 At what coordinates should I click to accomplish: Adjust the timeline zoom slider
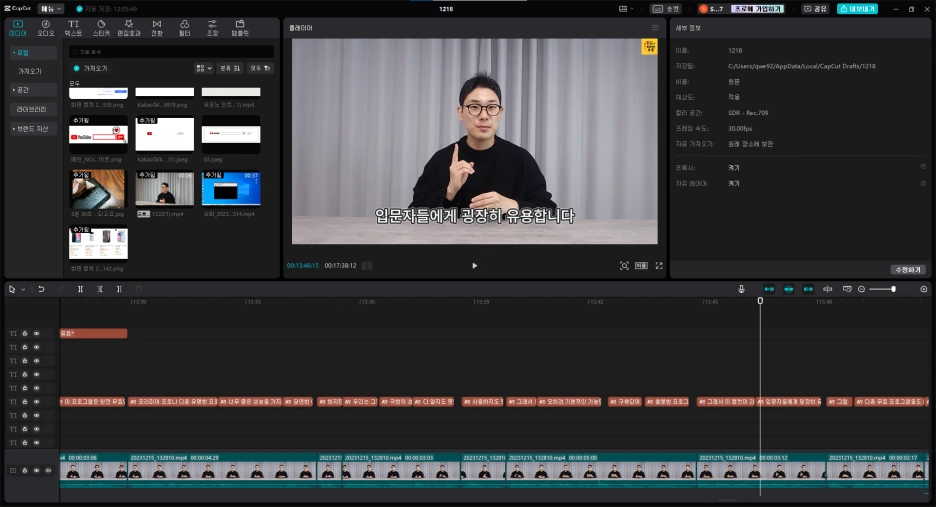tap(893, 289)
